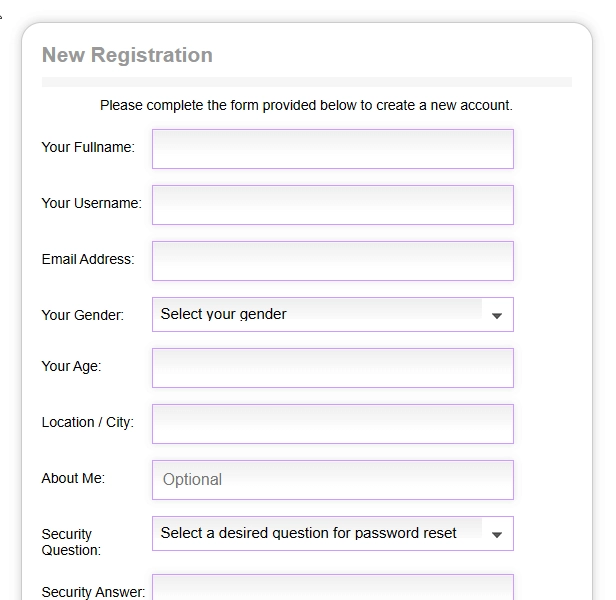Click the 'Location / City:' label
Screen dimensions: 616x600
coord(87,422)
